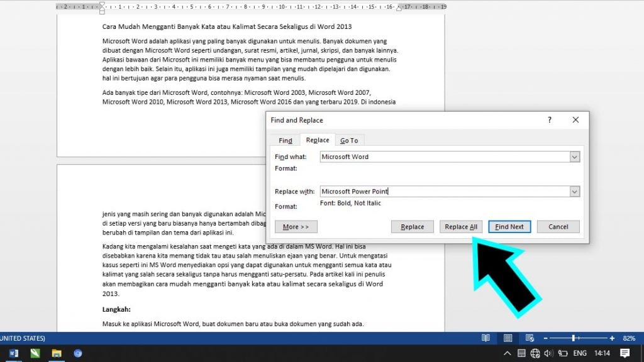The height and width of the screenshot is (362, 644).
Task: Click the paragraph starting 'Kadang kita mengalami'
Action: (247, 270)
